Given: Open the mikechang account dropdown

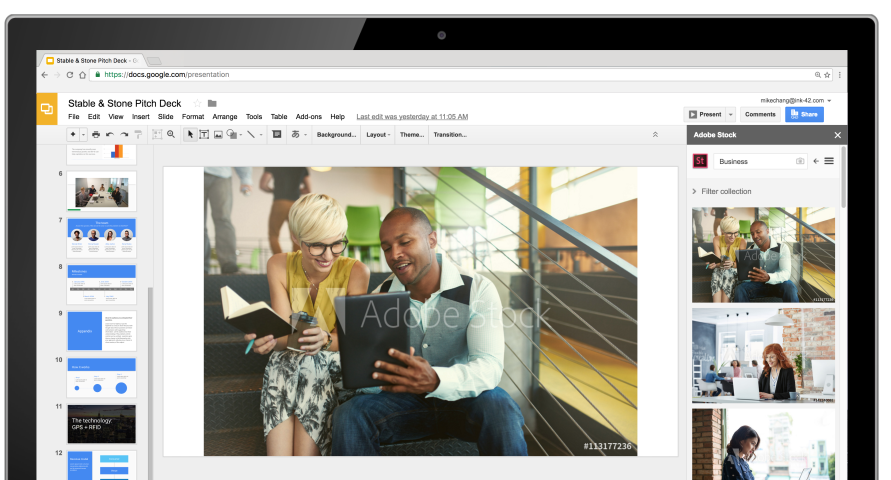Looking at the screenshot, I should click(796, 101).
